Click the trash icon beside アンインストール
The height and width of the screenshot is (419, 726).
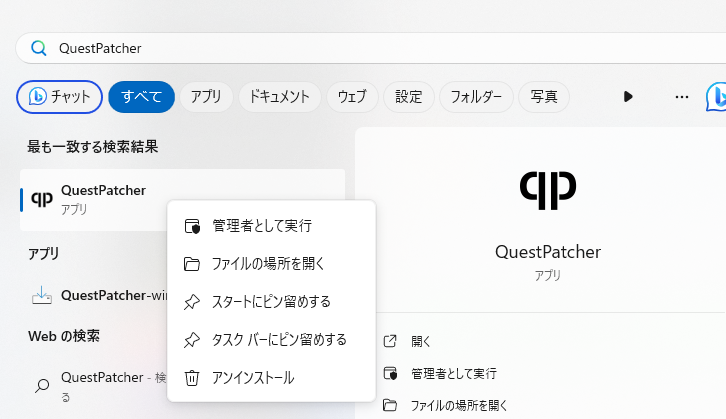192,378
